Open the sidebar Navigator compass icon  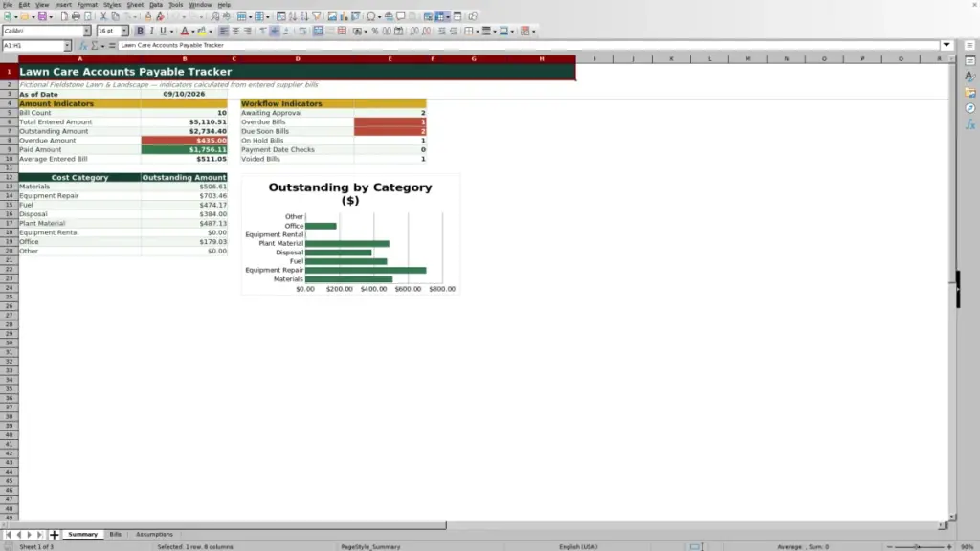coord(970,108)
